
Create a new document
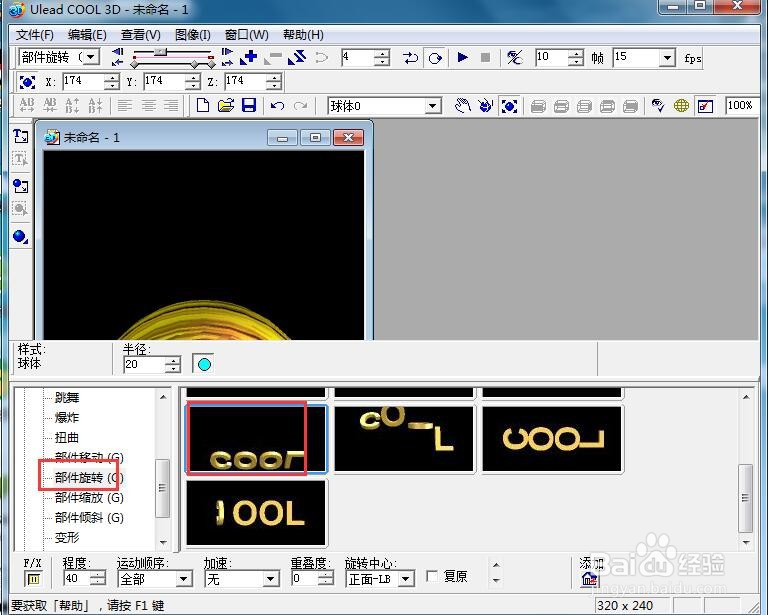tap(203, 105)
